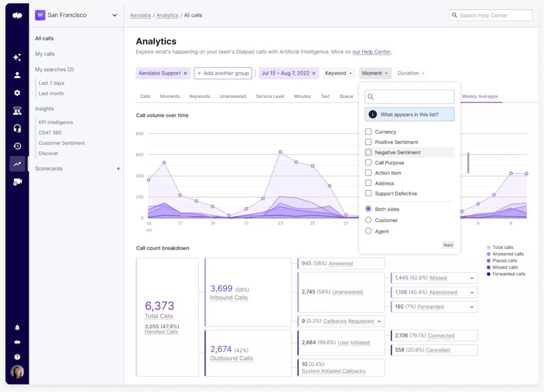Viewport: 544px width, 392px height.
Task: Expand the San Francisco office dropdown
Action: (114, 15)
